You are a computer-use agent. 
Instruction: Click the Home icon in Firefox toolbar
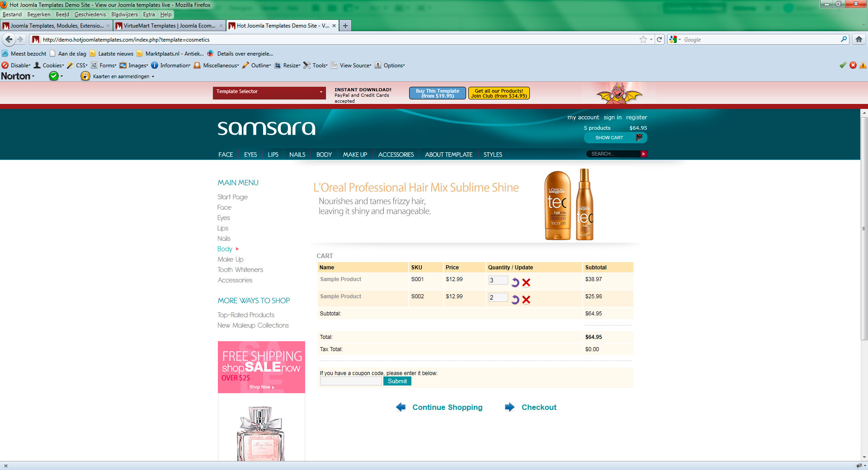(x=859, y=39)
